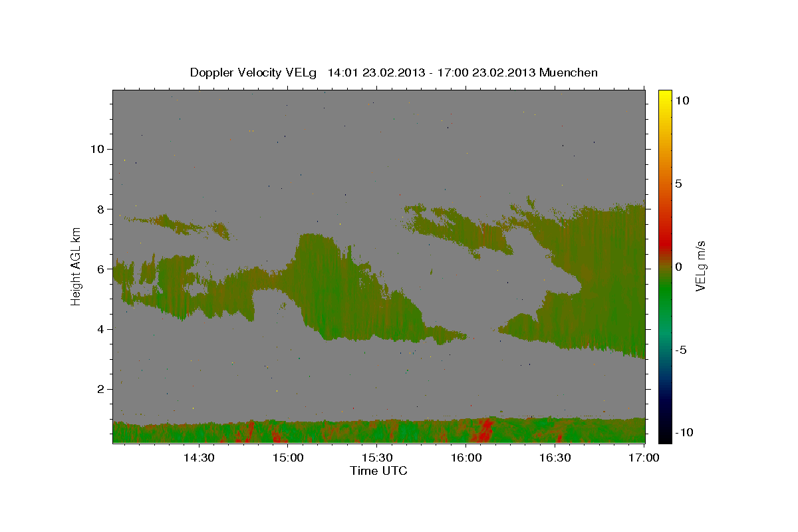Click the 15:30 time tick label
Screen dimensions: 798x532
[x=377, y=458]
